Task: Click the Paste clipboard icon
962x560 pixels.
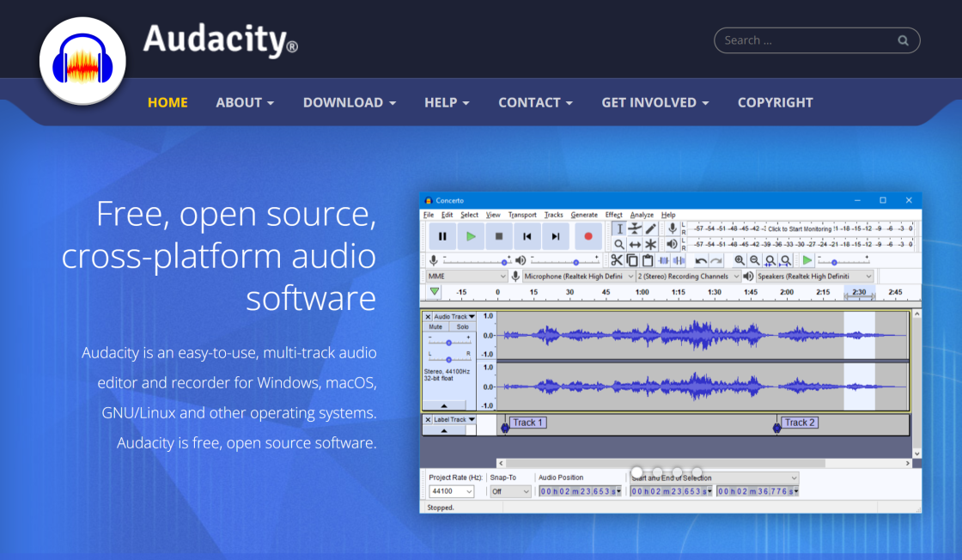Action: coord(648,260)
